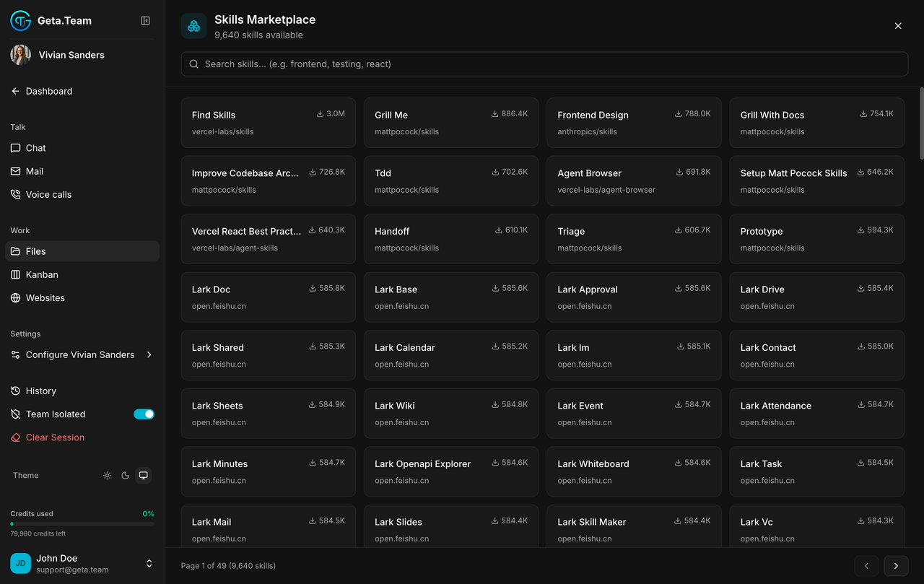Click the download icon on Handoff card

[499, 230]
